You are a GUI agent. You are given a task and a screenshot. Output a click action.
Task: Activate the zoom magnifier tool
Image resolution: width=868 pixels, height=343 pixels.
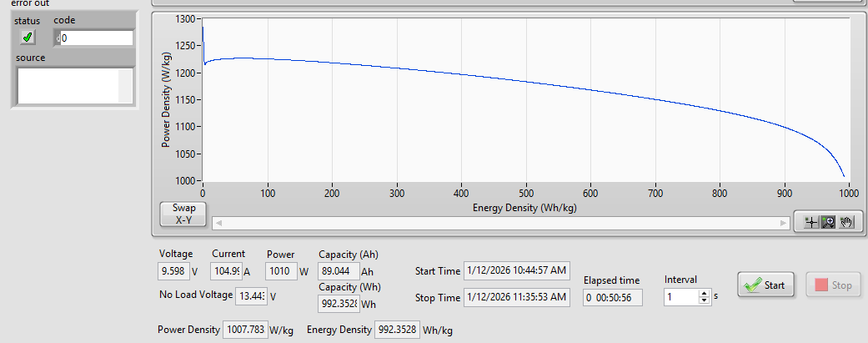828,222
